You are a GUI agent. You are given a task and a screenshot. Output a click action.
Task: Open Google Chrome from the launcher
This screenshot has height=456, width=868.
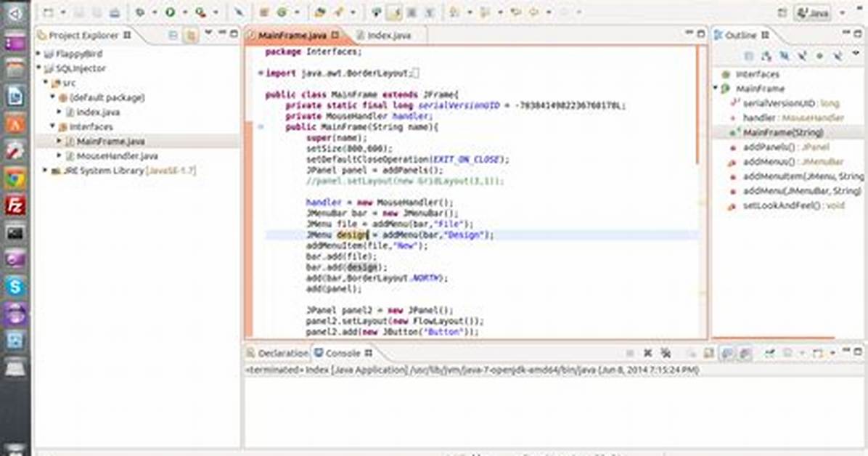[x=15, y=179]
